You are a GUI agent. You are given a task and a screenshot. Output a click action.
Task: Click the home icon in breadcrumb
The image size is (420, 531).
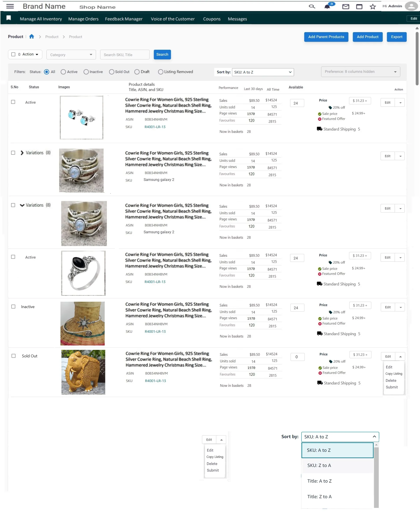[x=31, y=37]
